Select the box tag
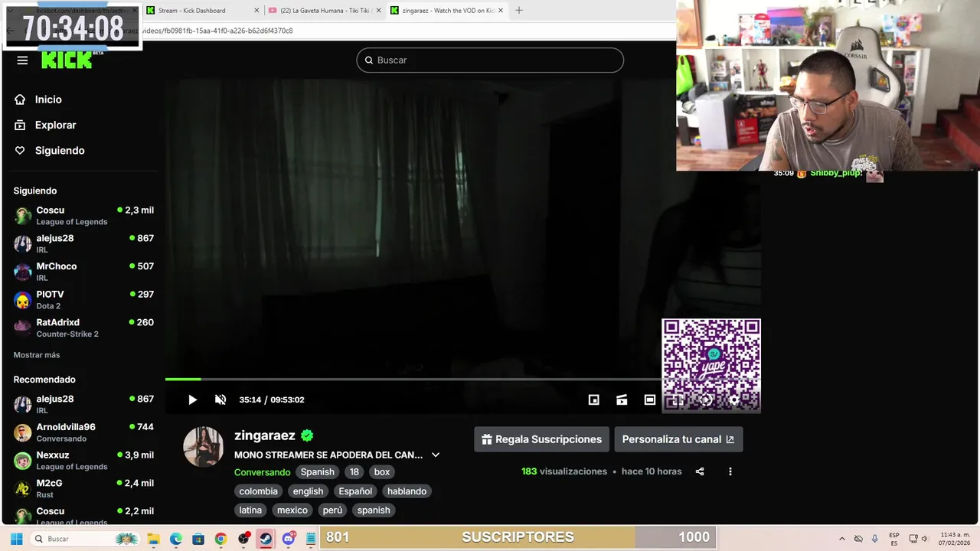Image resolution: width=980 pixels, height=551 pixels. tap(382, 472)
